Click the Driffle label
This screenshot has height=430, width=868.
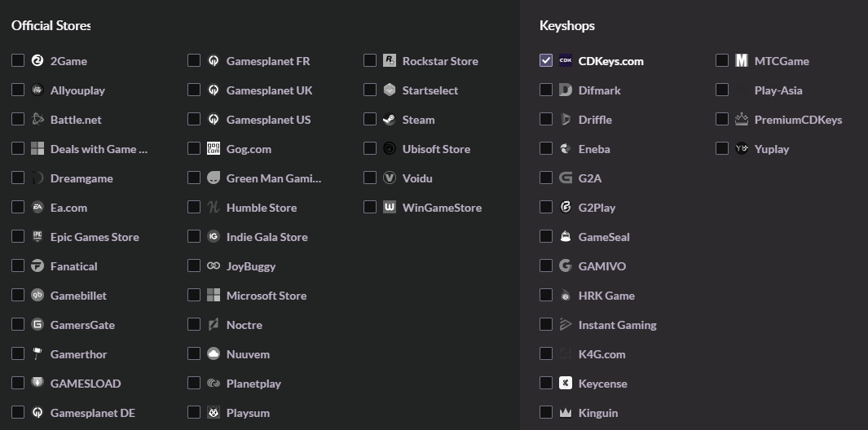pyautogui.click(x=595, y=120)
